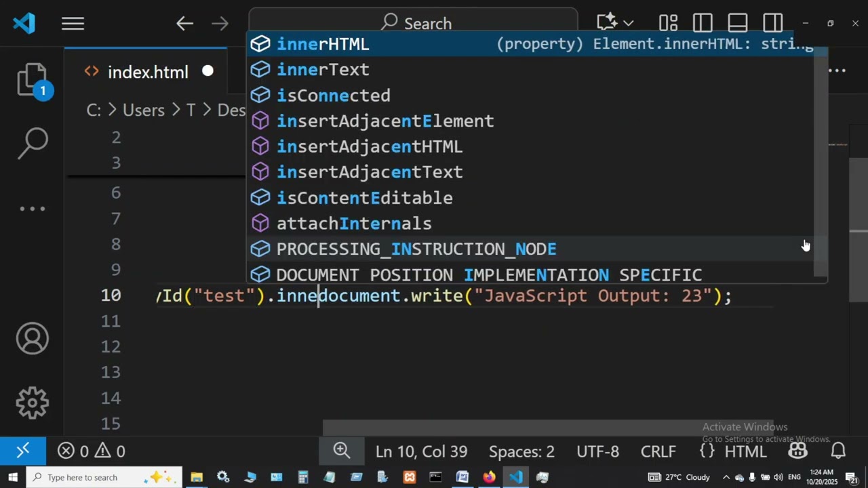Choose innerText suggestion

530,70
